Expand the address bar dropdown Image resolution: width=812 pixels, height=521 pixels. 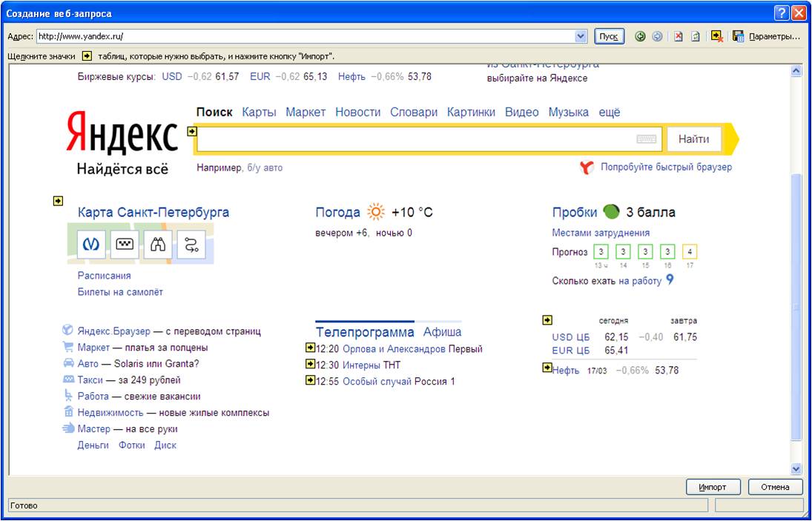point(581,37)
